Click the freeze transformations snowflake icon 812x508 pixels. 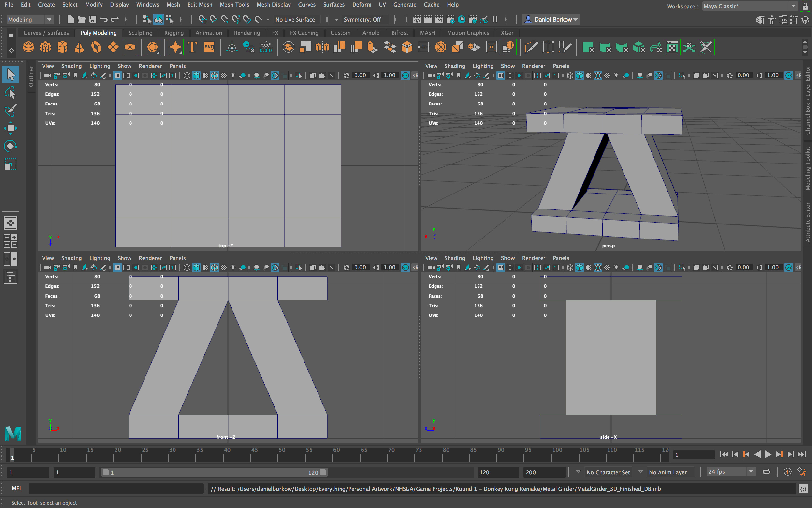point(265,47)
